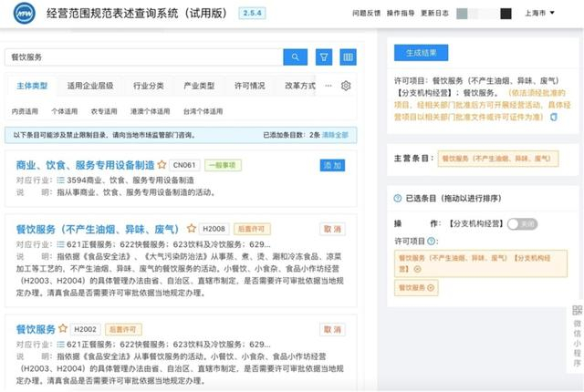This screenshot has height=392, width=584.
Task: Select the 主体类型 tab
Action: coord(32,86)
